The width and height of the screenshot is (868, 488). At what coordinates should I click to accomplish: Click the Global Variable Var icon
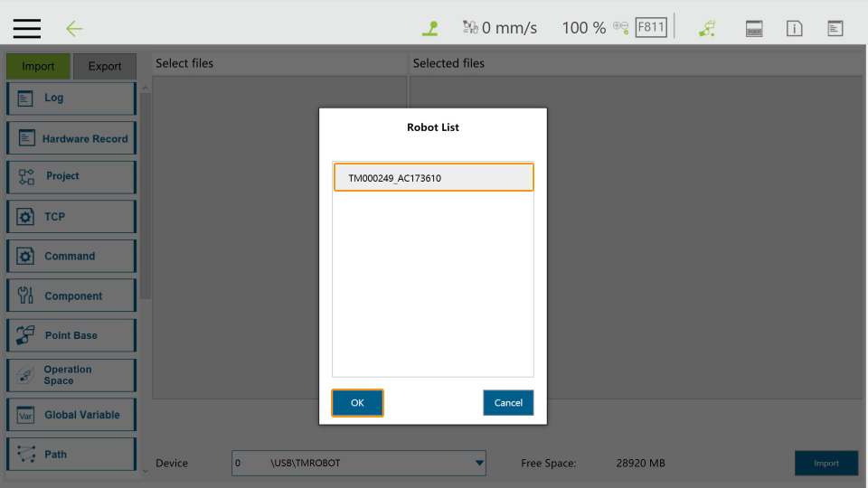point(25,415)
